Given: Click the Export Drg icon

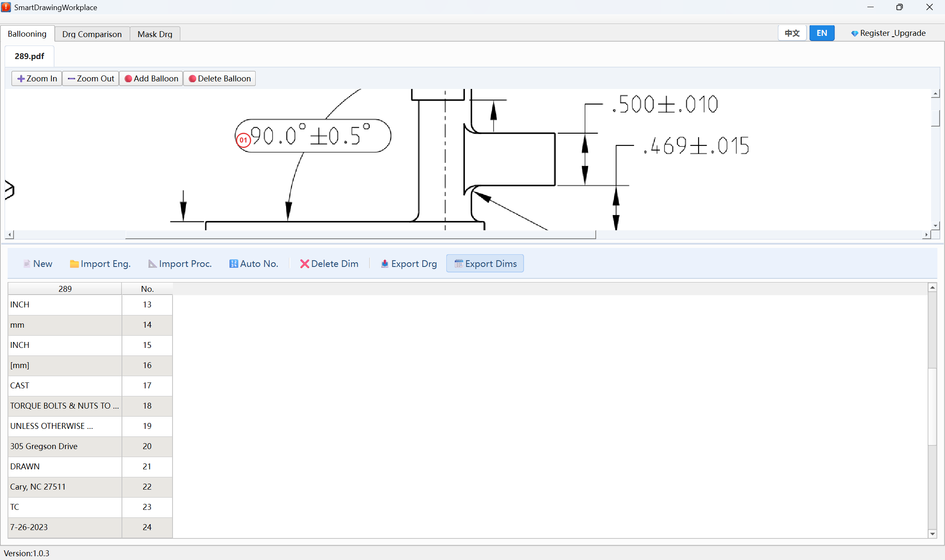Looking at the screenshot, I should (385, 264).
